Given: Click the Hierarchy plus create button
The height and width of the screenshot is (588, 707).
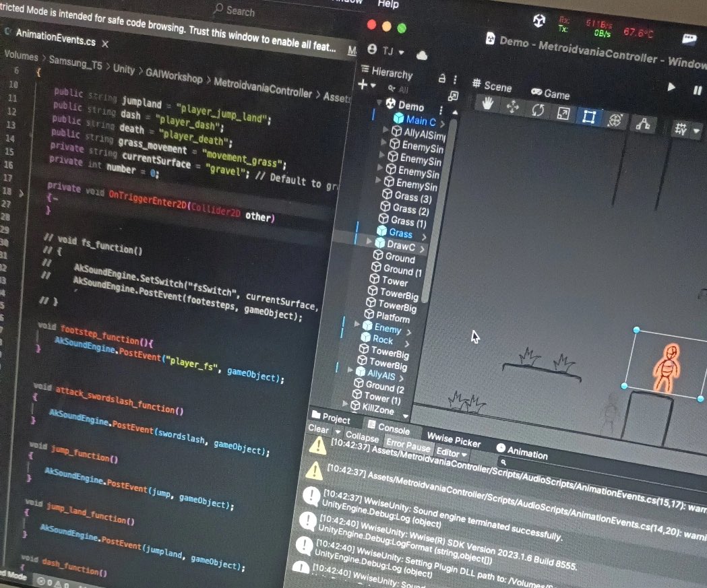Looking at the screenshot, I should click(x=363, y=84).
